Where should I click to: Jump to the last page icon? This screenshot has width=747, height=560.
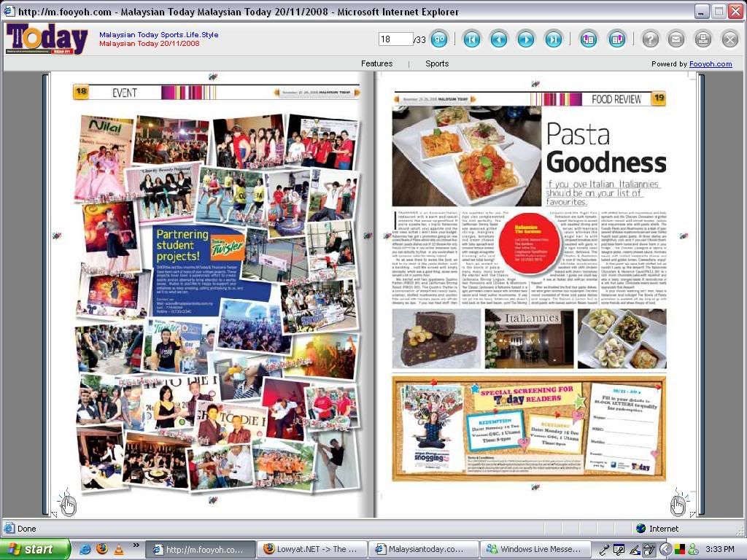[554, 39]
